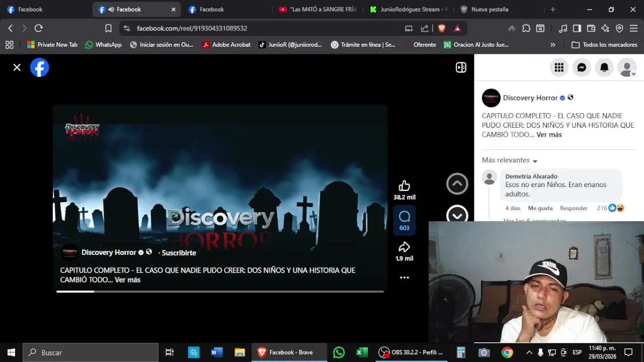Open Discovery Horror name on the video overlay
Image resolution: width=644 pixels, height=362 pixels.
click(x=109, y=252)
